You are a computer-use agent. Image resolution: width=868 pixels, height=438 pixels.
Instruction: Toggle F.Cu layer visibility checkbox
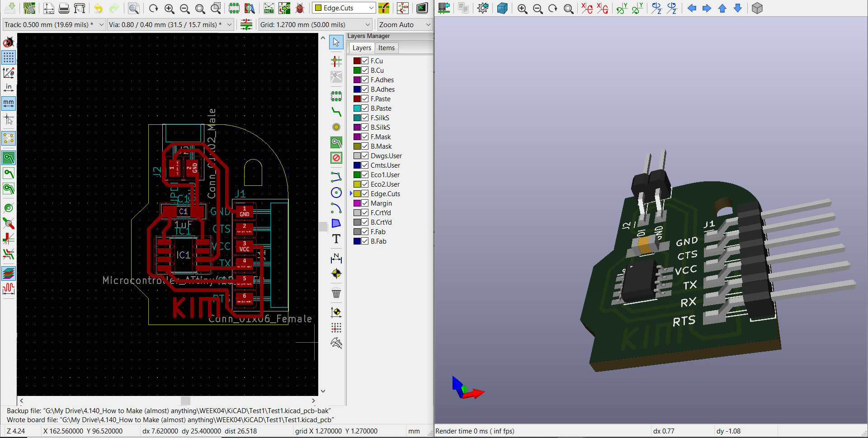tap(365, 61)
